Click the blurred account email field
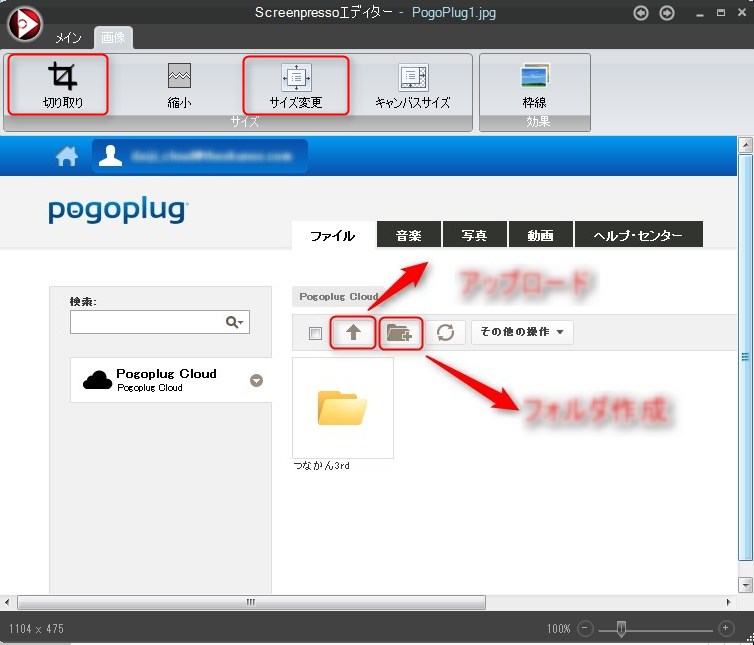The width and height of the screenshot is (754, 645). pyautogui.click(x=211, y=156)
